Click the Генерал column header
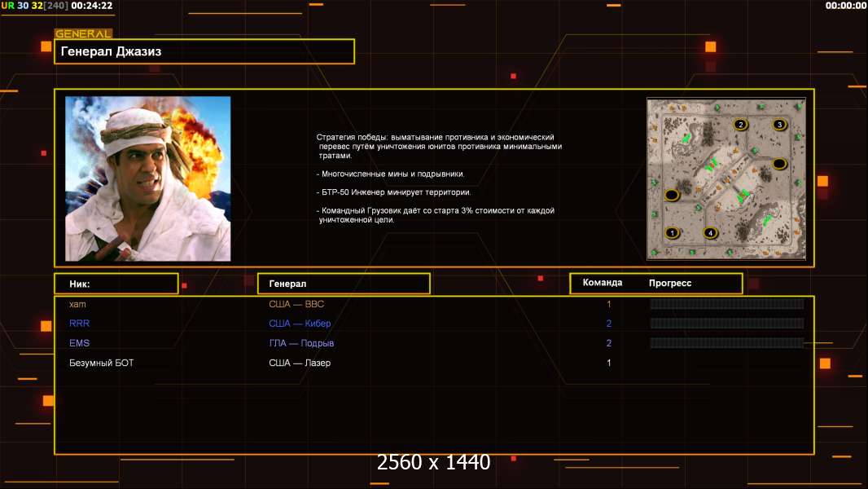 pyautogui.click(x=343, y=284)
